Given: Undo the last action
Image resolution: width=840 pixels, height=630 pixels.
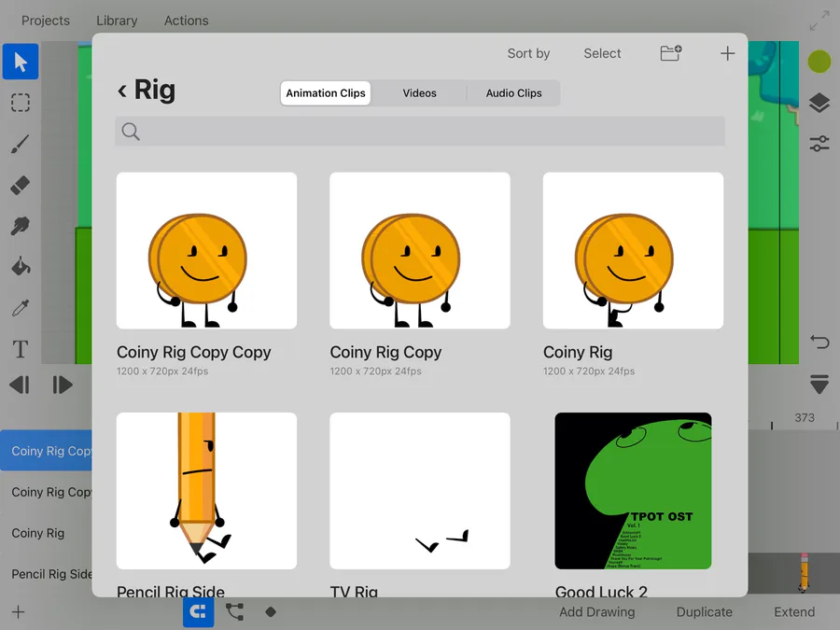Looking at the screenshot, I should tap(819, 342).
